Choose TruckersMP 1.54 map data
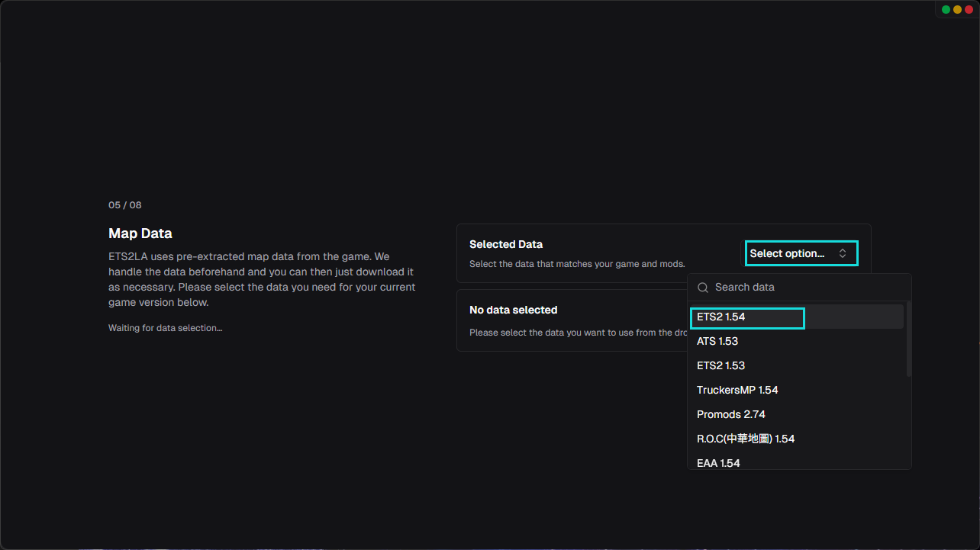This screenshot has width=980, height=550. pyautogui.click(x=798, y=390)
